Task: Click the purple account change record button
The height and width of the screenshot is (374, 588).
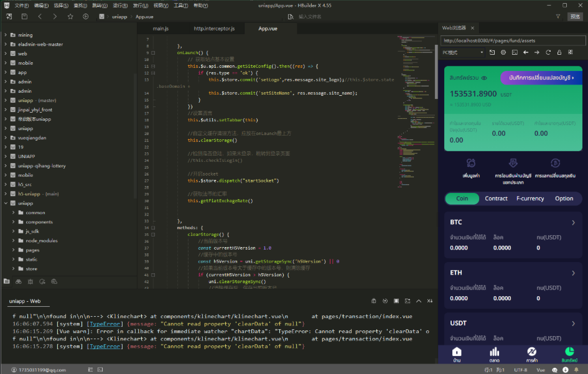Action: (541, 78)
